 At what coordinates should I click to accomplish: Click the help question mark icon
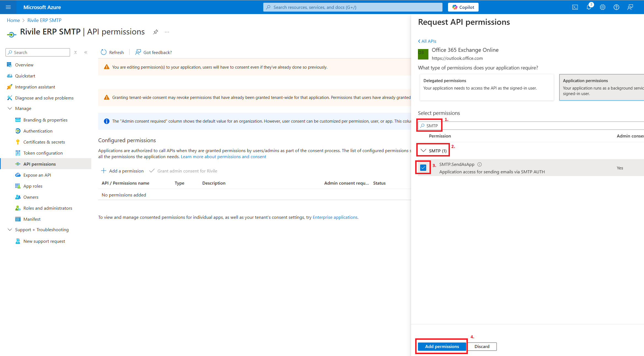coord(616,7)
